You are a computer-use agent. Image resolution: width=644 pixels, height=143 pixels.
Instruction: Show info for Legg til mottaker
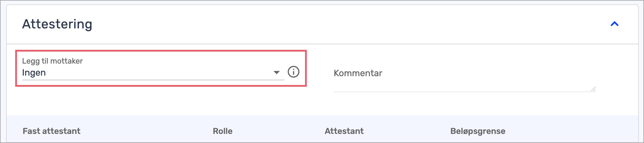click(293, 72)
